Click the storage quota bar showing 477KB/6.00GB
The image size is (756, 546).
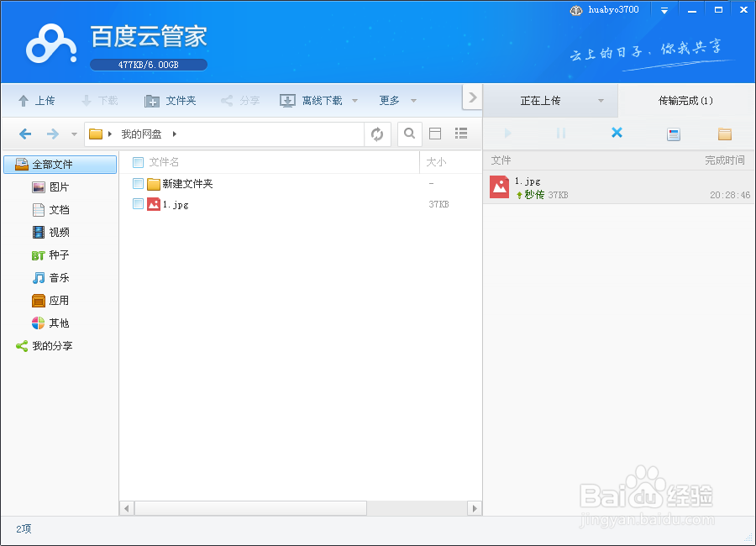[x=148, y=64]
